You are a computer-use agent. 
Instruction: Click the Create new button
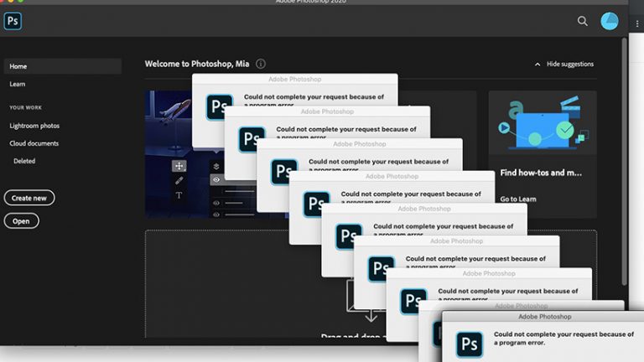pos(29,198)
